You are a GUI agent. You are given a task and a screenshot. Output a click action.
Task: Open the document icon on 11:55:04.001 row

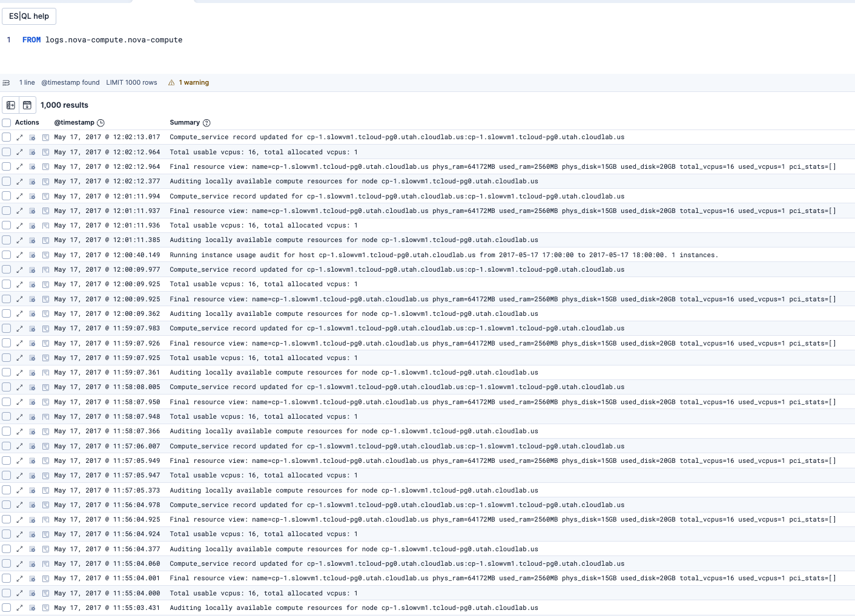pyautogui.click(x=45, y=578)
